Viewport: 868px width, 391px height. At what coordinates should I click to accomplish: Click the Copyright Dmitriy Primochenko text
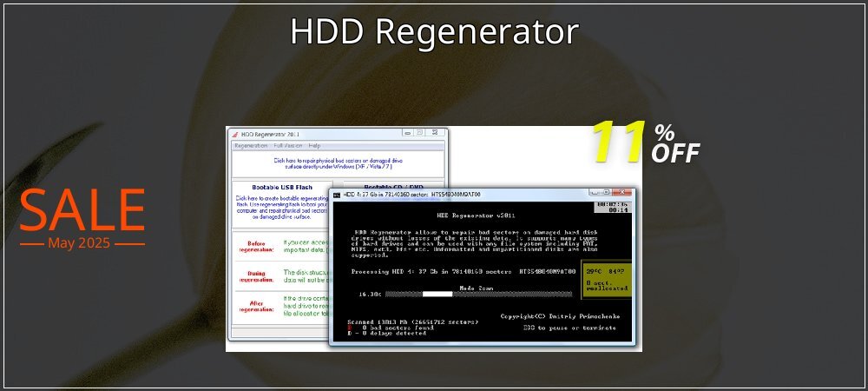coord(560,316)
